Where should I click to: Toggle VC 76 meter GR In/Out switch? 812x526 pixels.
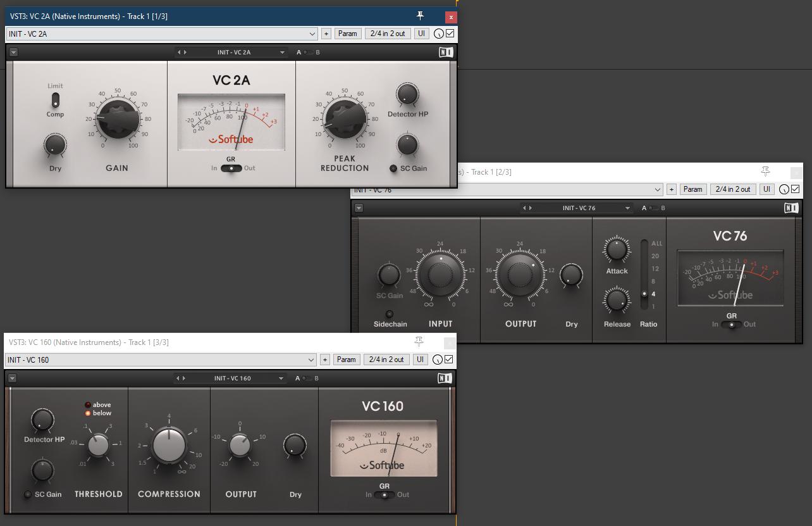click(732, 325)
